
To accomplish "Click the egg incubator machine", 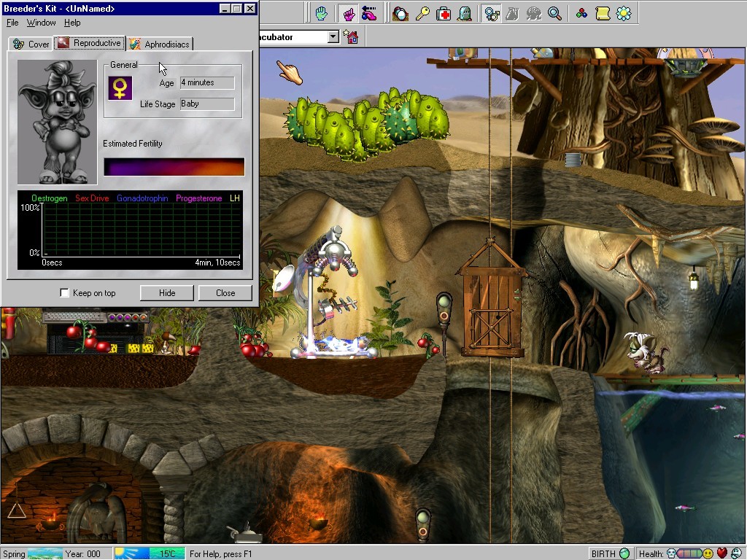I will tap(329, 295).
